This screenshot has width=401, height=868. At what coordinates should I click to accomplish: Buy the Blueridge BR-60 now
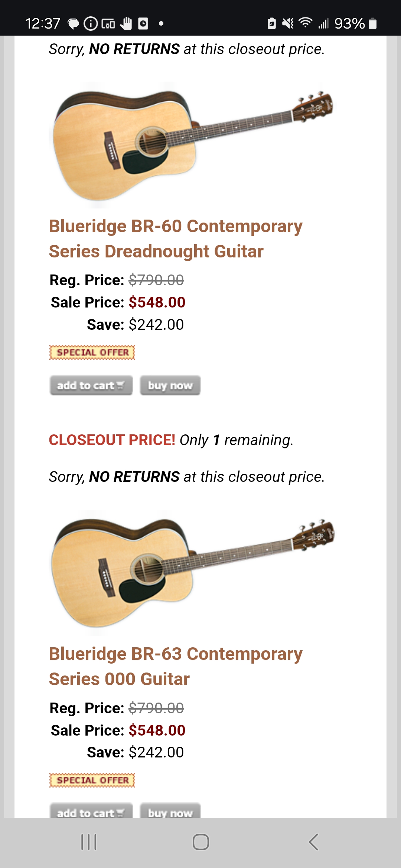170,385
